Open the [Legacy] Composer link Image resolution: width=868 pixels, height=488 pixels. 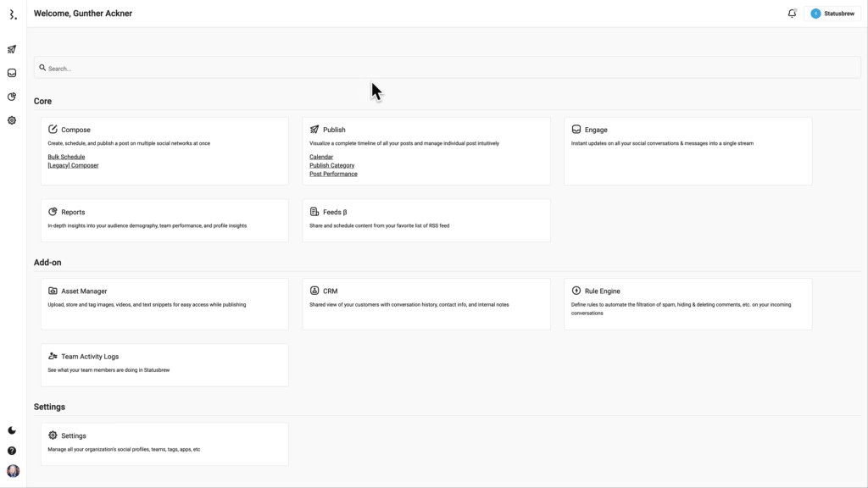[x=74, y=165]
